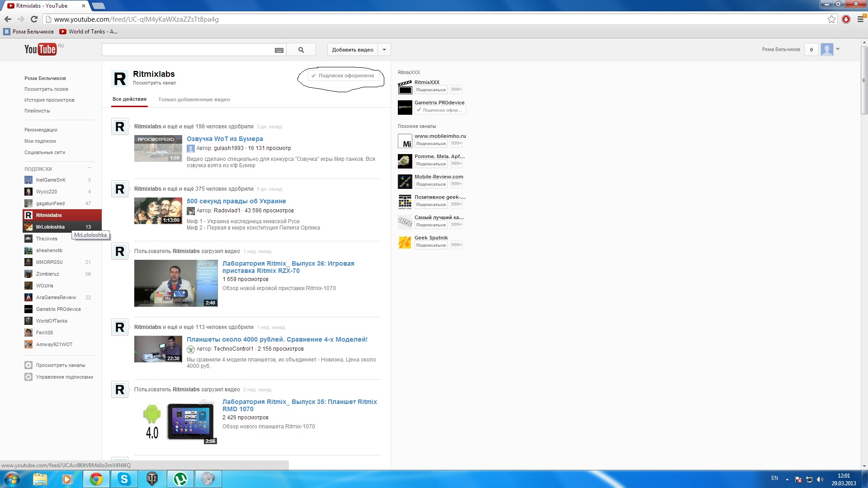Toggle Gametrix PROdevice subscribed button
Screen dimensions: 868x488
440,110
